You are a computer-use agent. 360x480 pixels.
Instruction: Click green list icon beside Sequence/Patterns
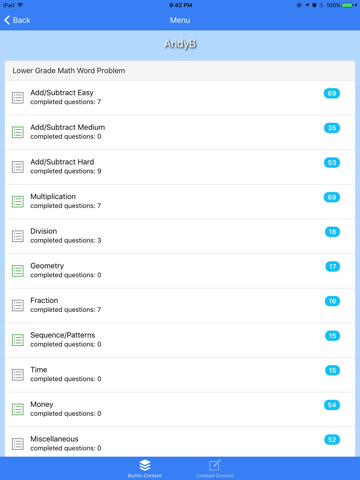point(18,340)
